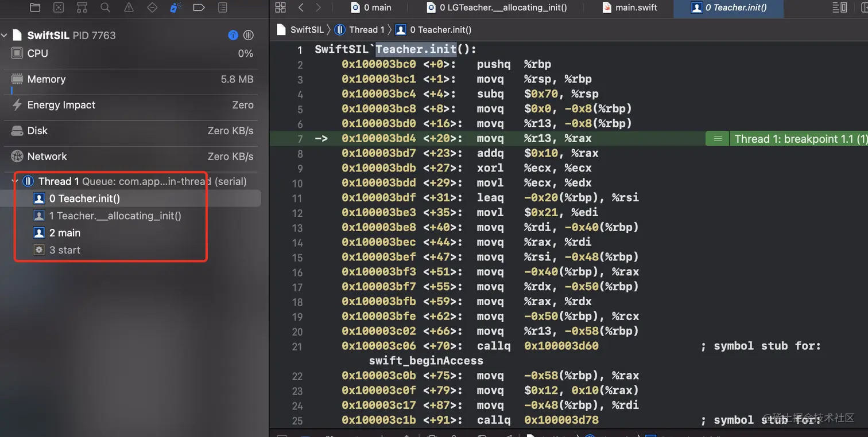Click the "Thread 1: breakpoint 1.1 (1)" annotation
The width and height of the screenshot is (868, 437).
point(800,139)
